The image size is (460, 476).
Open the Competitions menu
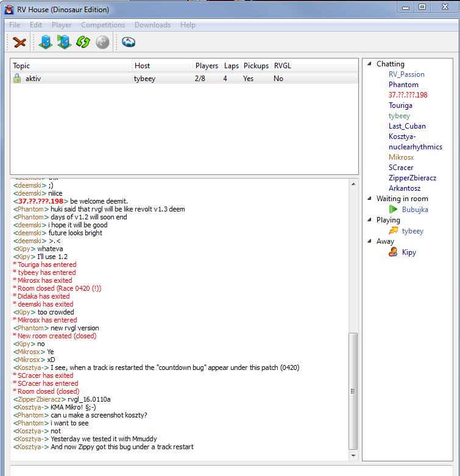click(x=103, y=25)
